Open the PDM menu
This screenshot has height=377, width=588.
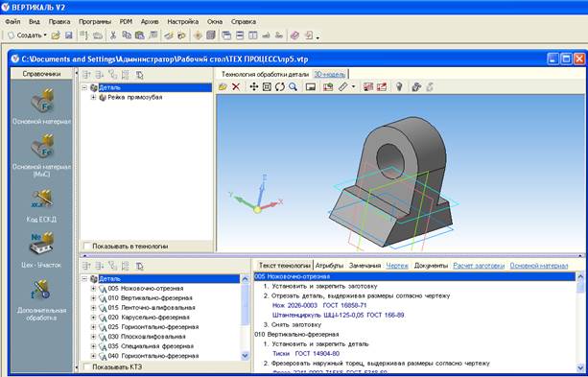click(126, 22)
